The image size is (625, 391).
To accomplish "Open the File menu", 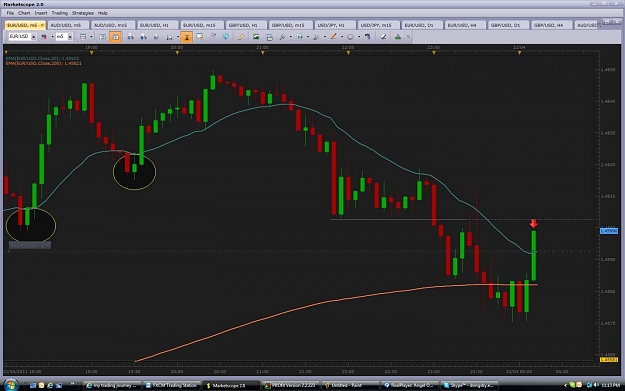I will (x=10, y=13).
